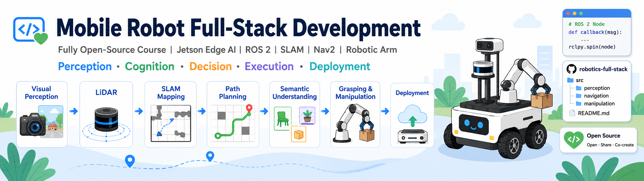Click the red dot in the code window
Viewport: 644px width, 181px height.
pyautogui.click(x=568, y=13)
